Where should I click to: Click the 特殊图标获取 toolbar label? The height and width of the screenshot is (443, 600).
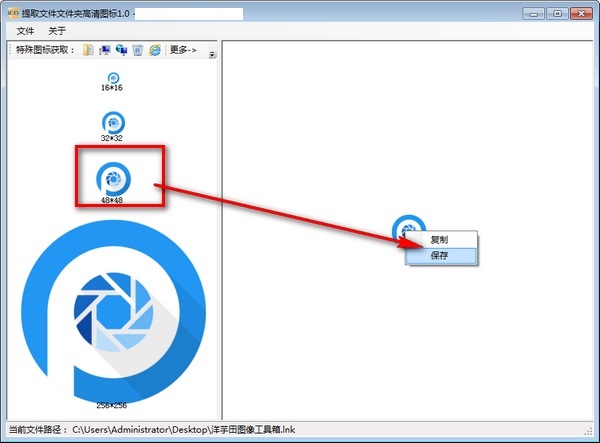point(45,50)
